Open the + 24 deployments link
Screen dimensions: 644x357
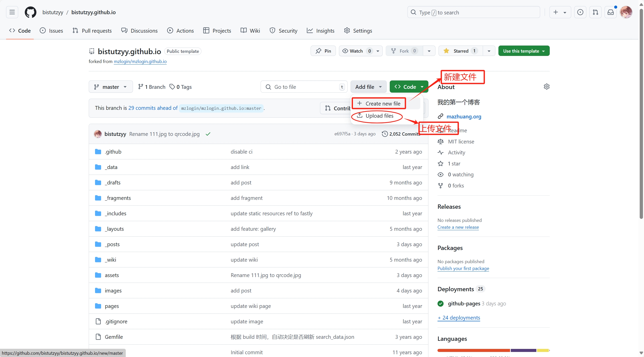pyautogui.click(x=458, y=318)
